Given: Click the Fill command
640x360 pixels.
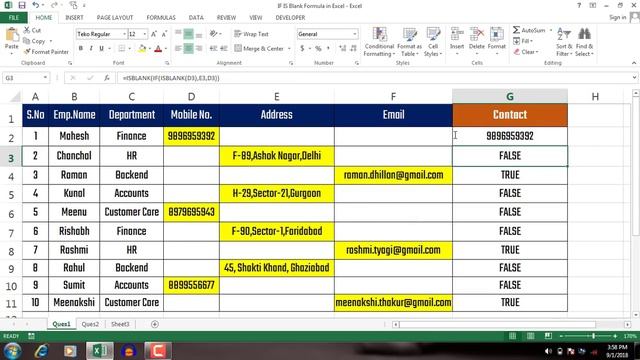Looking at the screenshot, I should click(523, 41).
